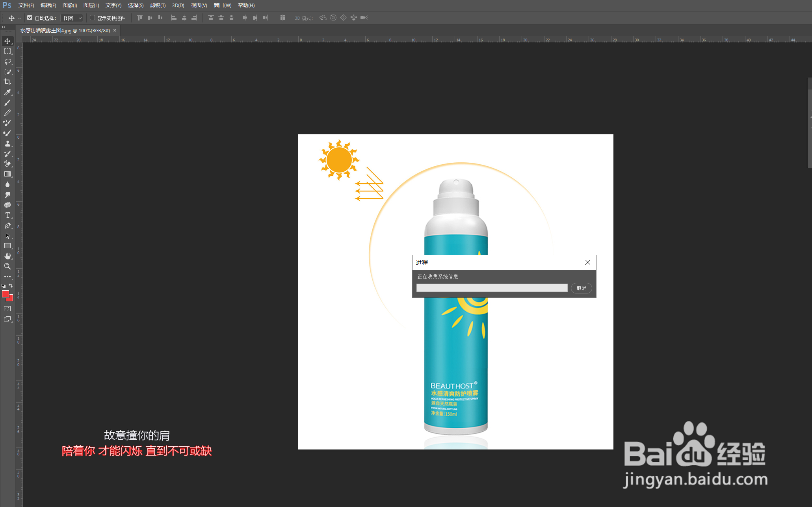Select the Eyedropper tool

(x=7, y=92)
